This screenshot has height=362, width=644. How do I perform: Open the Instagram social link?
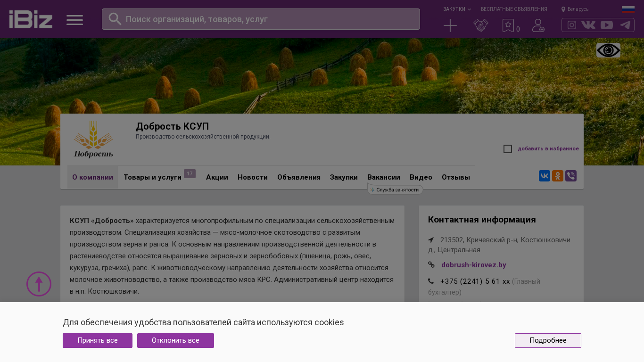[572, 25]
